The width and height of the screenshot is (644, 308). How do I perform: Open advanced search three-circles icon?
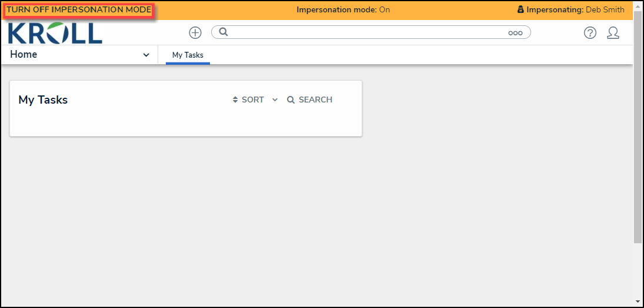515,34
